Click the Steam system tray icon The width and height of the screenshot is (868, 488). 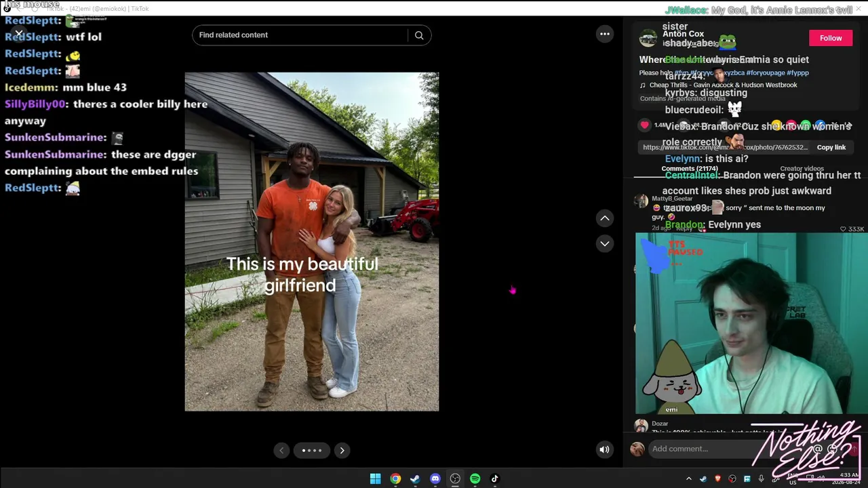(x=703, y=479)
